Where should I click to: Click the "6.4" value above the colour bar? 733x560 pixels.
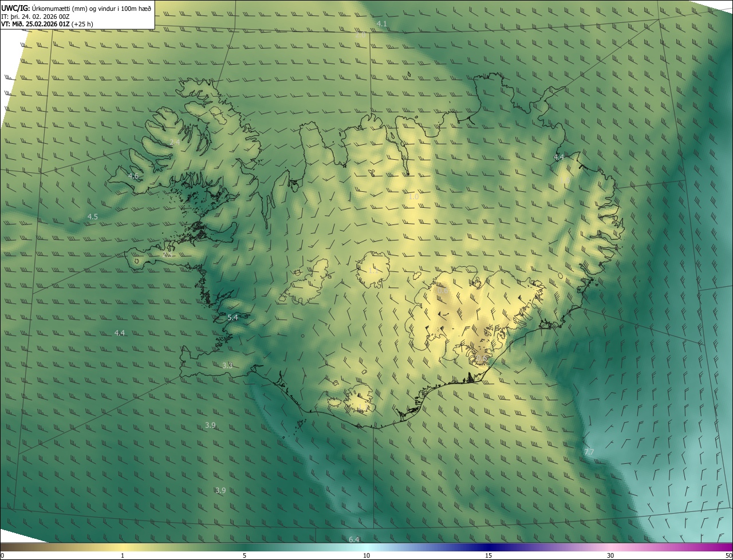pyautogui.click(x=354, y=539)
